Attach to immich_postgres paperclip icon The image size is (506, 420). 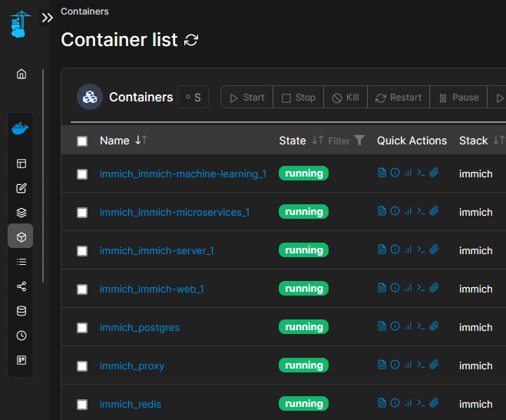[x=434, y=326]
